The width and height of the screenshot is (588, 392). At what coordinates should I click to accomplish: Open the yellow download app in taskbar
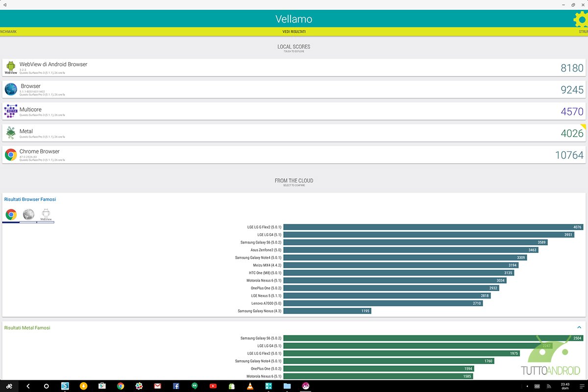click(x=83, y=386)
